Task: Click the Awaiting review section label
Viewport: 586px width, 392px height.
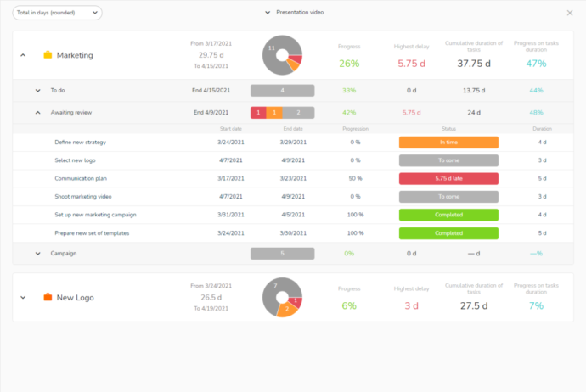Action: [71, 112]
